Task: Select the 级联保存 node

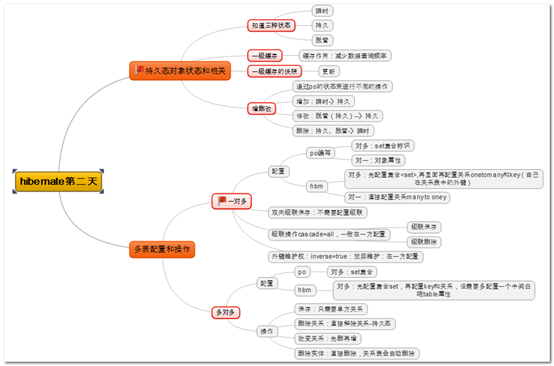Action: 424,227
